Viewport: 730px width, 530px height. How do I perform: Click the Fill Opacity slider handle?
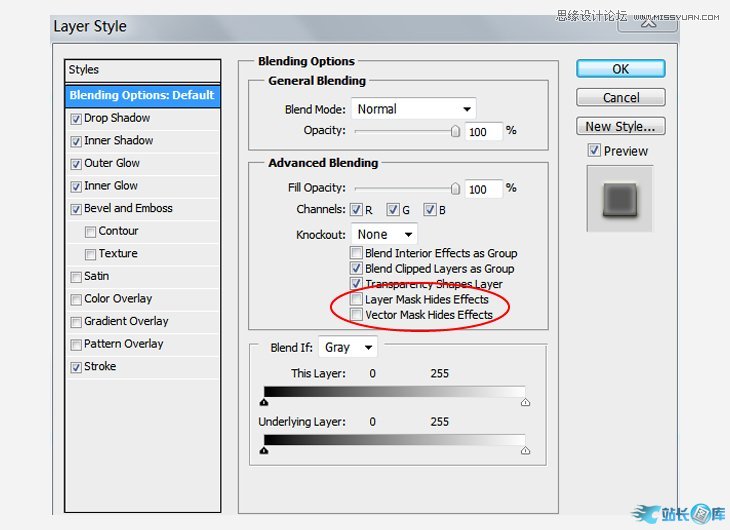tap(456, 188)
